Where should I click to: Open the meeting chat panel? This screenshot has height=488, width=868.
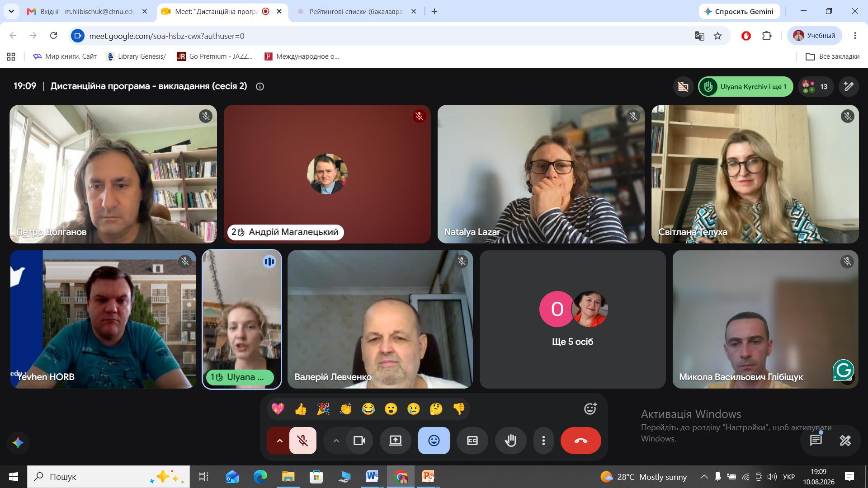816,440
